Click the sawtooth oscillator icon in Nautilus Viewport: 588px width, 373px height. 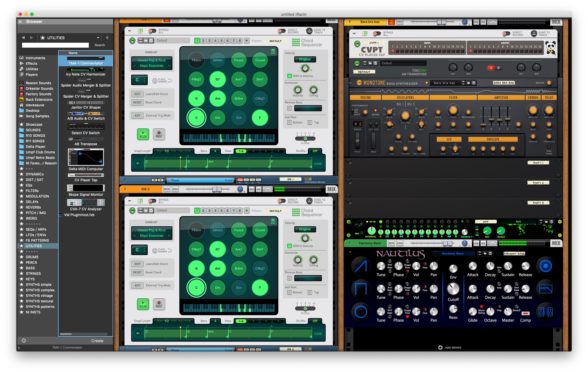tap(361, 266)
